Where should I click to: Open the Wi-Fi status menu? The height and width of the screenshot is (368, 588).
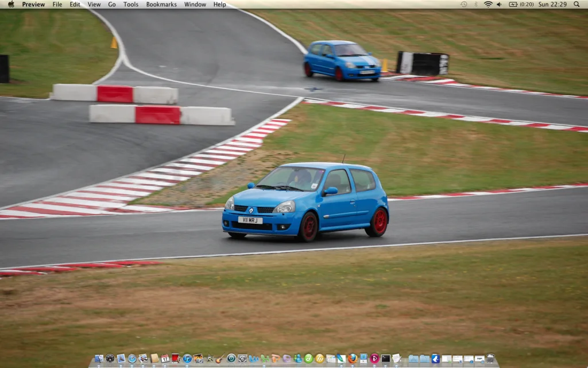[x=488, y=4]
